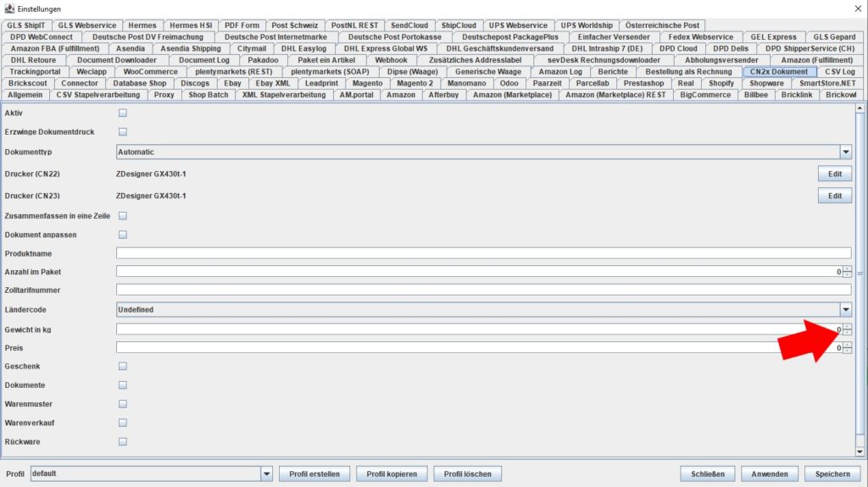
Task: Open the GLS Webservice tab
Action: [87, 25]
